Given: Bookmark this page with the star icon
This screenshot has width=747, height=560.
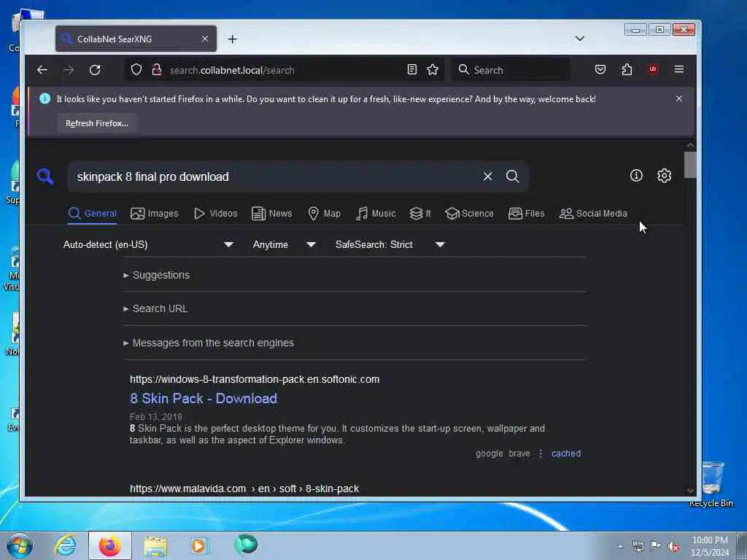Looking at the screenshot, I should 433,70.
